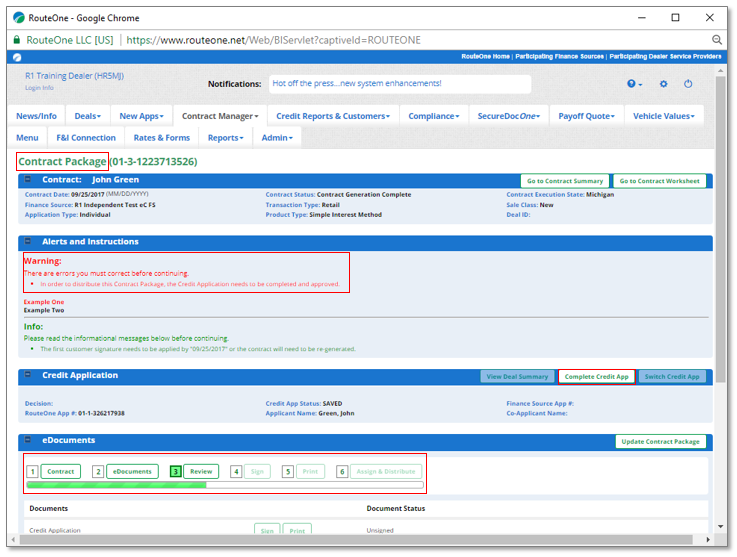Click the RouteOne App number 01-1-326217938
This screenshot has height=557, width=737.
click(101, 413)
